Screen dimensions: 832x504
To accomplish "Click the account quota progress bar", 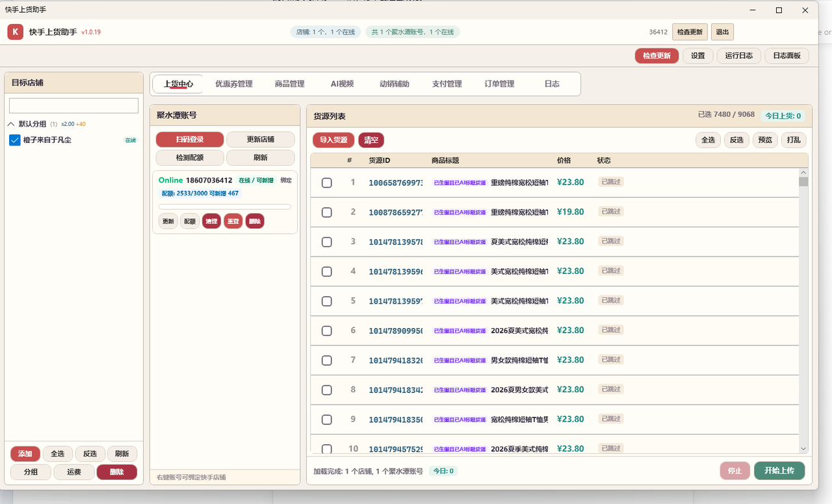I will (225, 207).
